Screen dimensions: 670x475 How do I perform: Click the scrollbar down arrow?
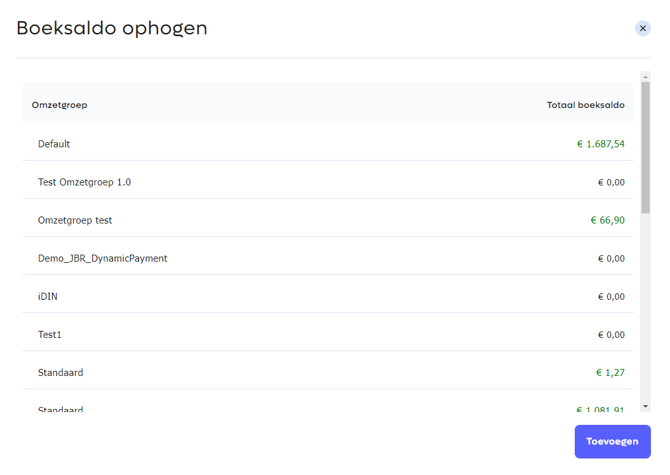click(x=645, y=406)
